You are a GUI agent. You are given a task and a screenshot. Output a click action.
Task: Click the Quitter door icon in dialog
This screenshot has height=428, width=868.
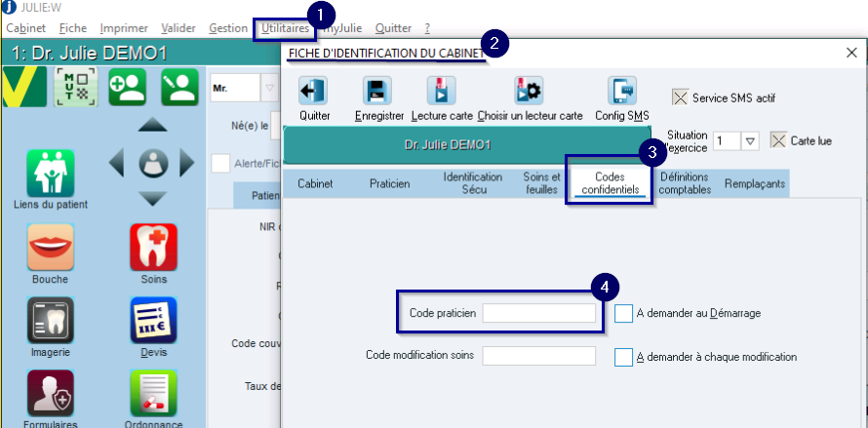pyautogui.click(x=314, y=91)
